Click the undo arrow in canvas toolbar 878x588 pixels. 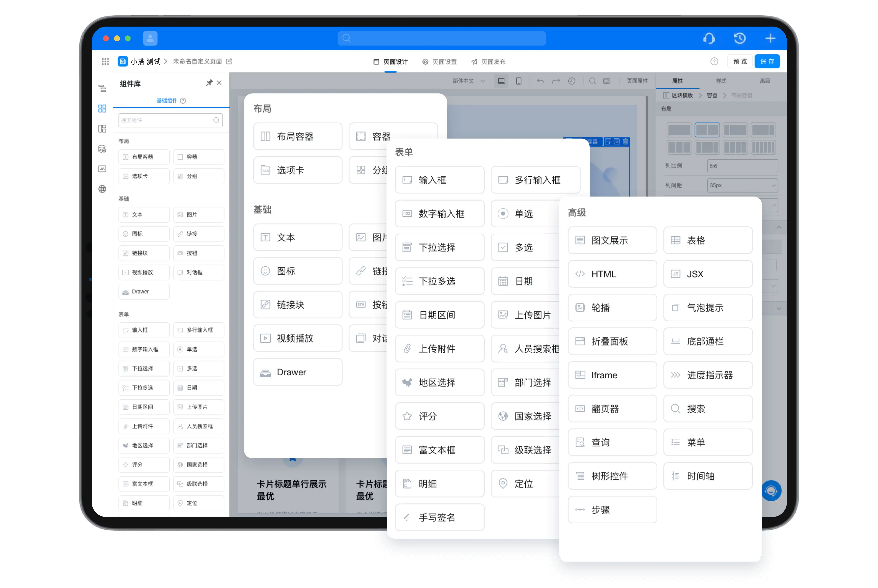coord(540,81)
